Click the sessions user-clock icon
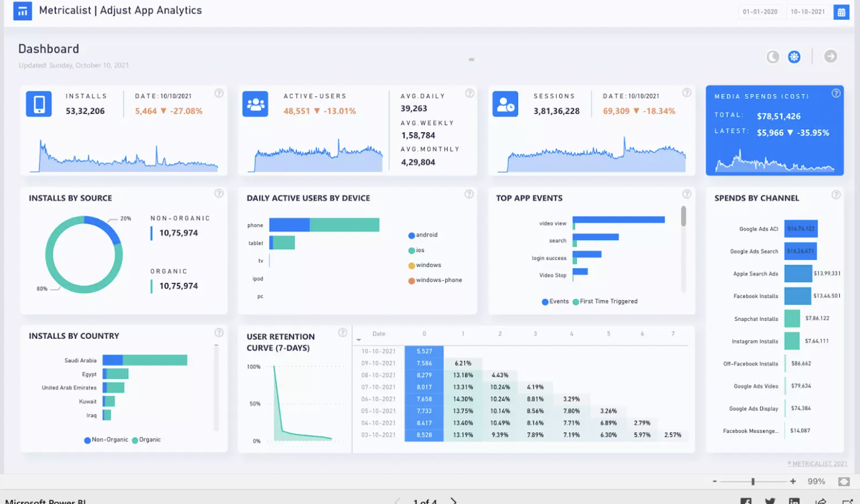The width and height of the screenshot is (860, 504). (x=505, y=103)
